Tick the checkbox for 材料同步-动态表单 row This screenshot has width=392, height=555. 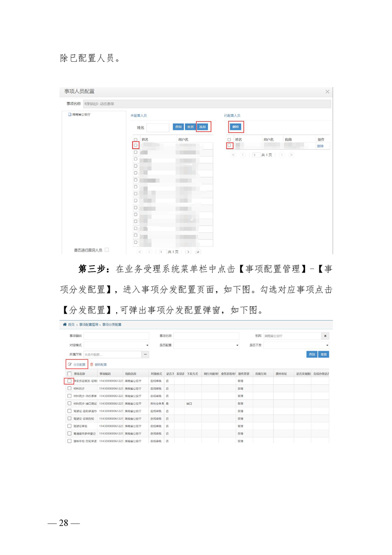(x=69, y=396)
